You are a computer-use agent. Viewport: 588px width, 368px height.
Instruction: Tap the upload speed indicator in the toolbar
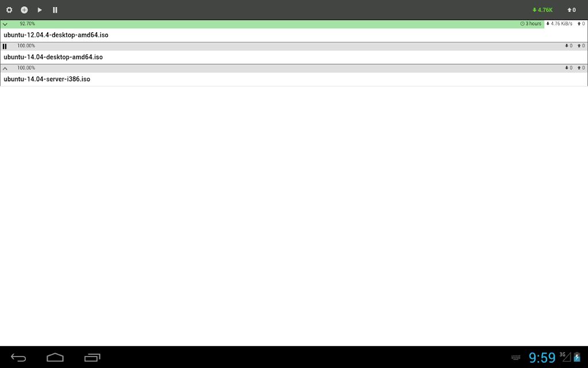(x=571, y=10)
